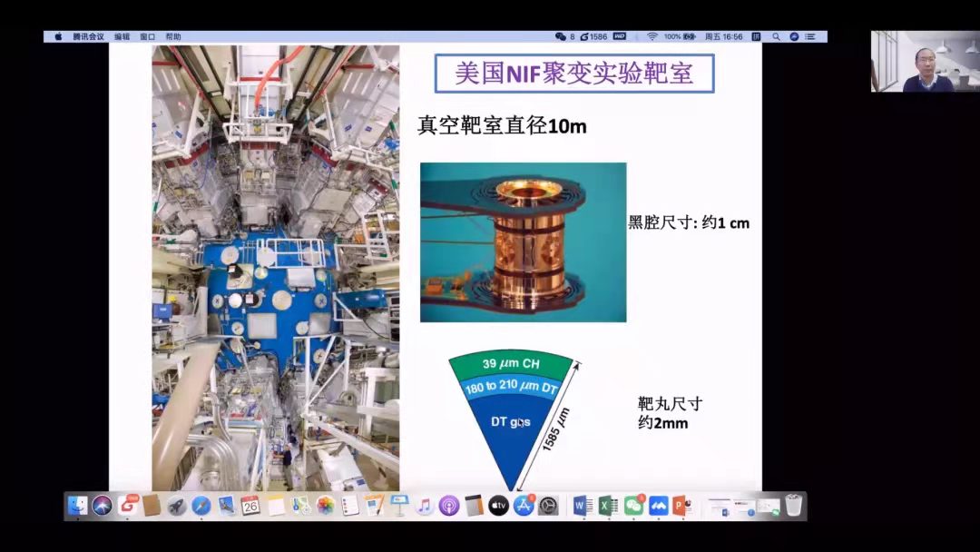Open Apple TV app in dock
Image resolution: width=980 pixels, height=552 pixels.
[498, 506]
